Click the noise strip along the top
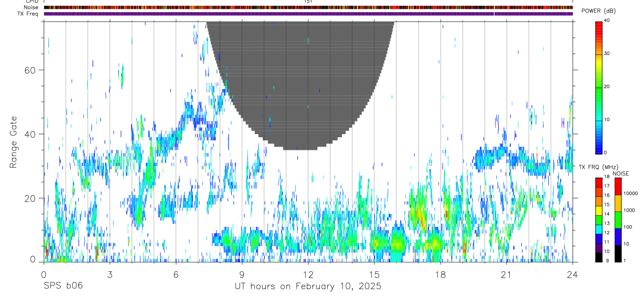Screen dimensions: 644x297 (x=308, y=7)
